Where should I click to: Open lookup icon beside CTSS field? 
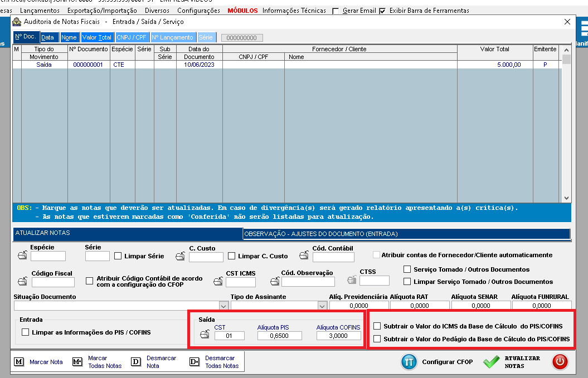click(x=352, y=279)
